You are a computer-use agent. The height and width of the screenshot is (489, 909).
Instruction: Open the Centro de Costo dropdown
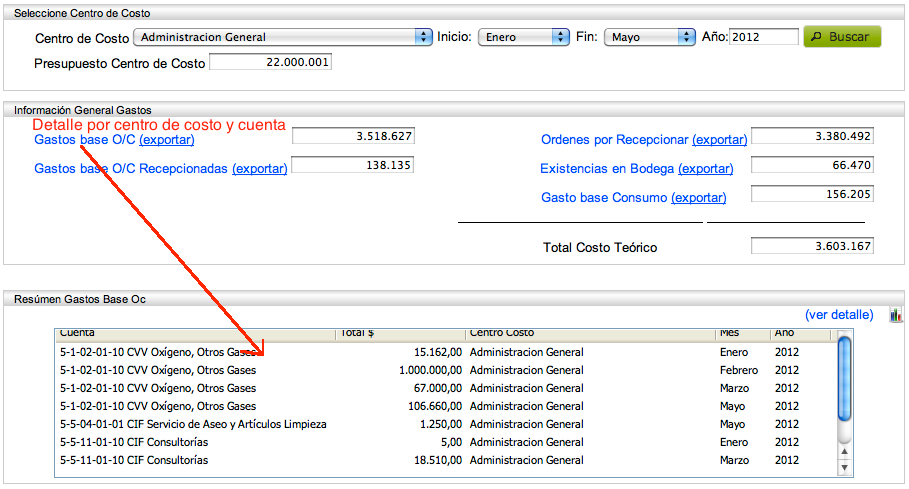[x=283, y=37]
